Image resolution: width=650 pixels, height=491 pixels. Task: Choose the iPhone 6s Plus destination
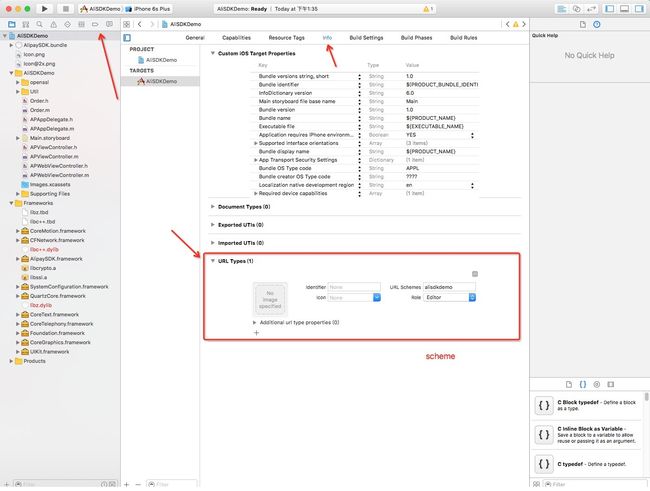click(148, 9)
